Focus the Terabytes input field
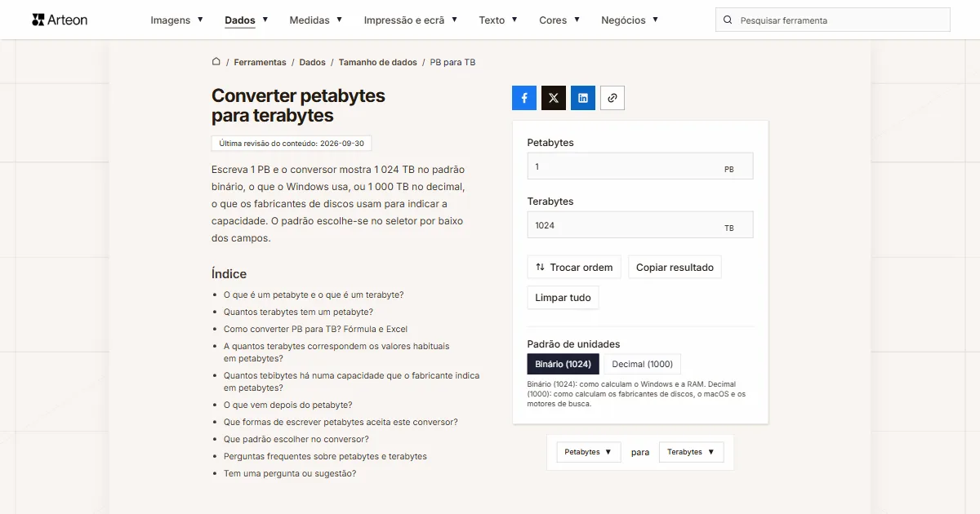The width and height of the screenshot is (980, 514). click(x=640, y=225)
